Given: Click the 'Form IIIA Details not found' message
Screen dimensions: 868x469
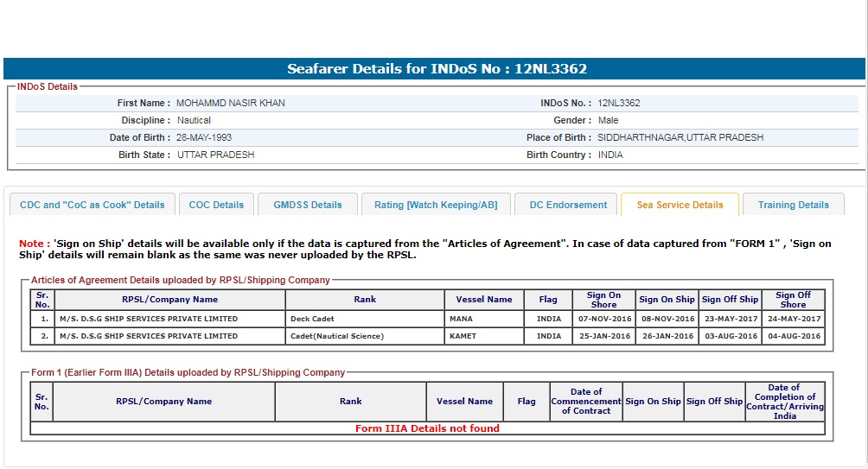Looking at the screenshot, I should click(427, 428).
